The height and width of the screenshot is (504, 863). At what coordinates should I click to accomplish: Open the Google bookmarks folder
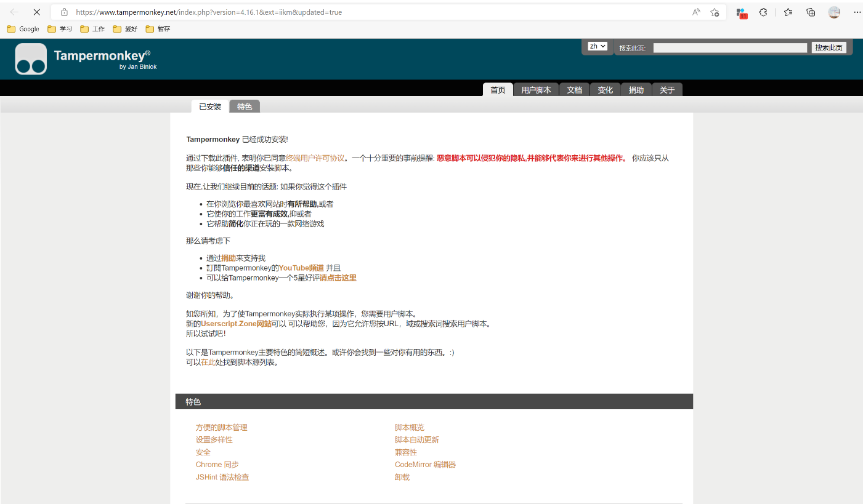(x=23, y=29)
